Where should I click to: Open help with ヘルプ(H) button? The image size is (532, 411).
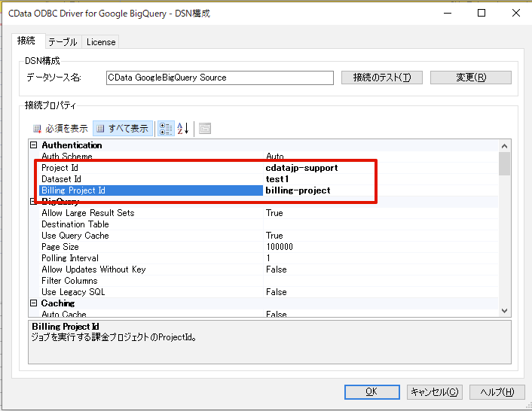click(x=497, y=391)
